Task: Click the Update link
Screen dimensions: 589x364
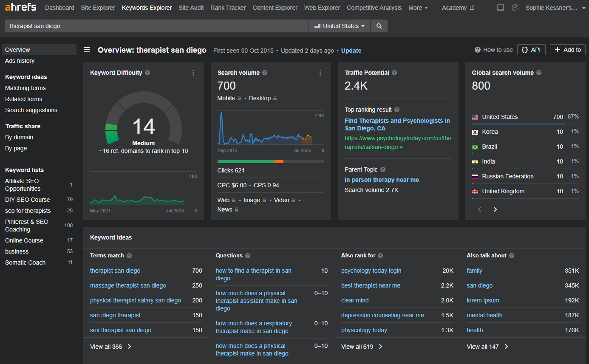Action: click(x=351, y=51)
